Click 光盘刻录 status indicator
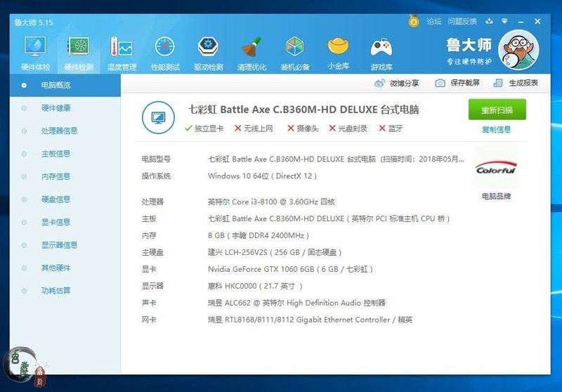The height and width of the screenshot is (392, 562). point(348,129)
